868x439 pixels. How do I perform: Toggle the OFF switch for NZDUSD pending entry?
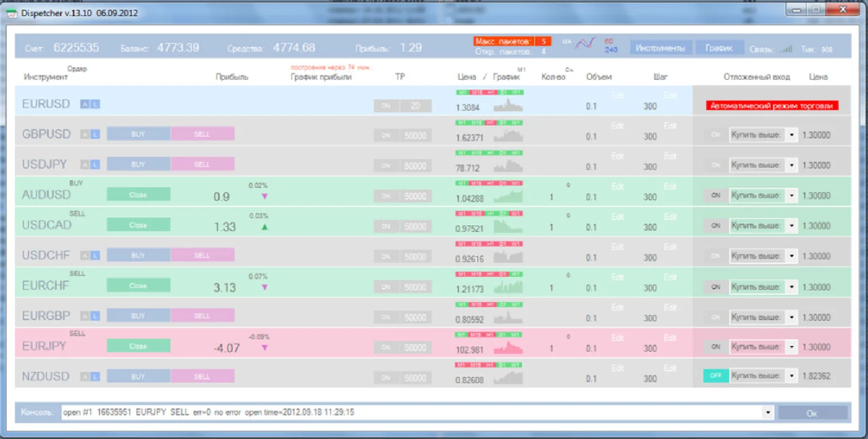coord(715,376)
